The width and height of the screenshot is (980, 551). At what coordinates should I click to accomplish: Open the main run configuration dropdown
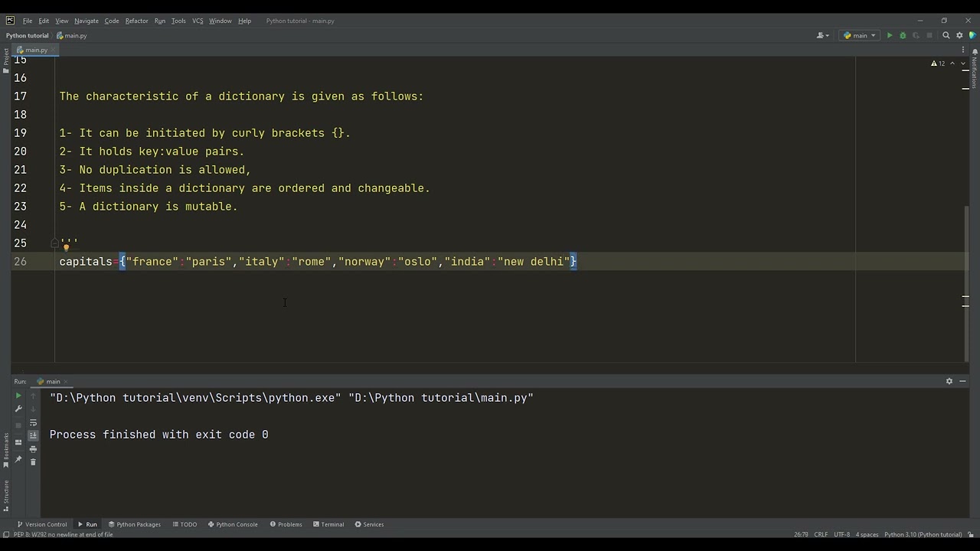[x=860, y=35]
